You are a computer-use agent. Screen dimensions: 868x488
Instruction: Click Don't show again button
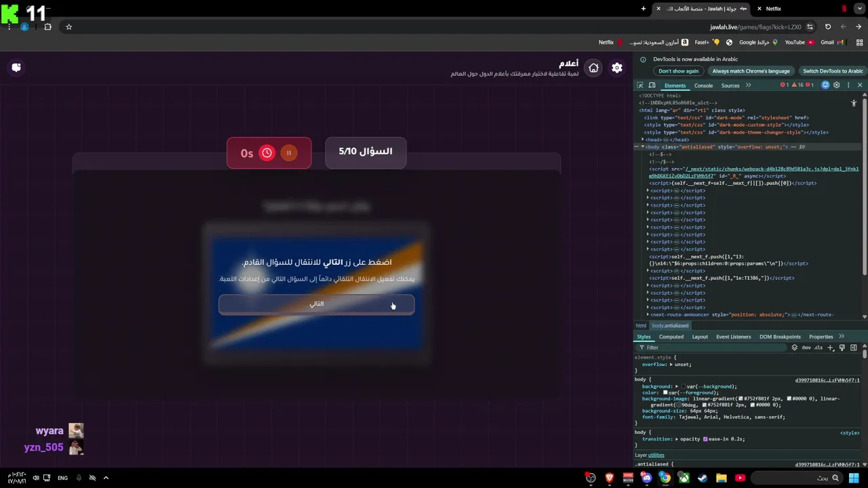(678, 71)
